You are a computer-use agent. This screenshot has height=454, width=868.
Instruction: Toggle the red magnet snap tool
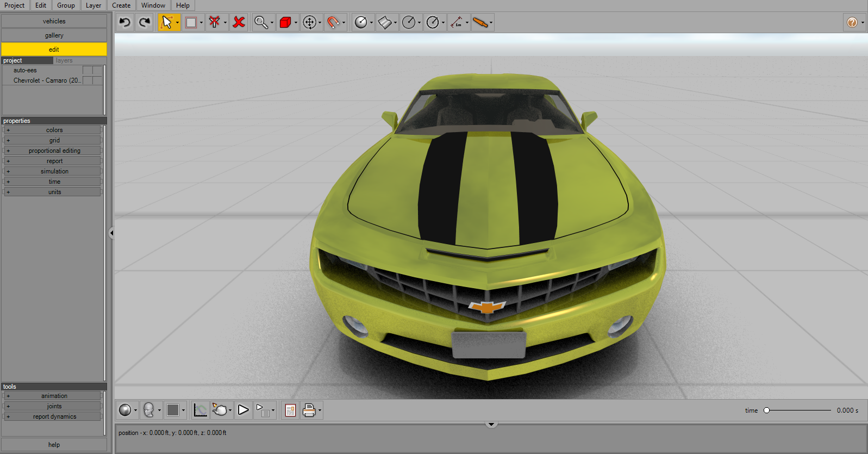[333, 22]
